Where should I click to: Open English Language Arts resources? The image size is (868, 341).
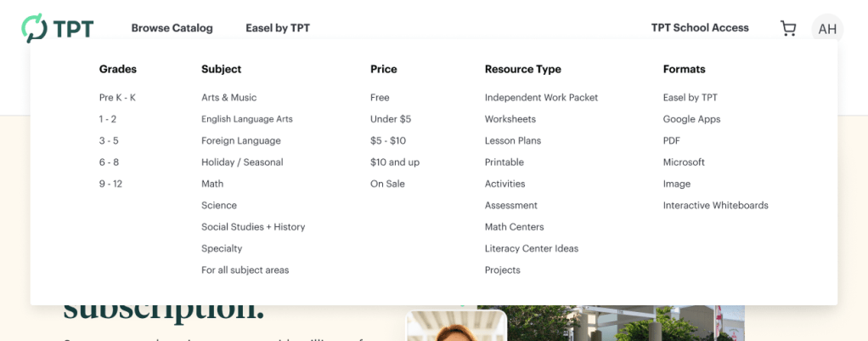(x=246, y=119)
